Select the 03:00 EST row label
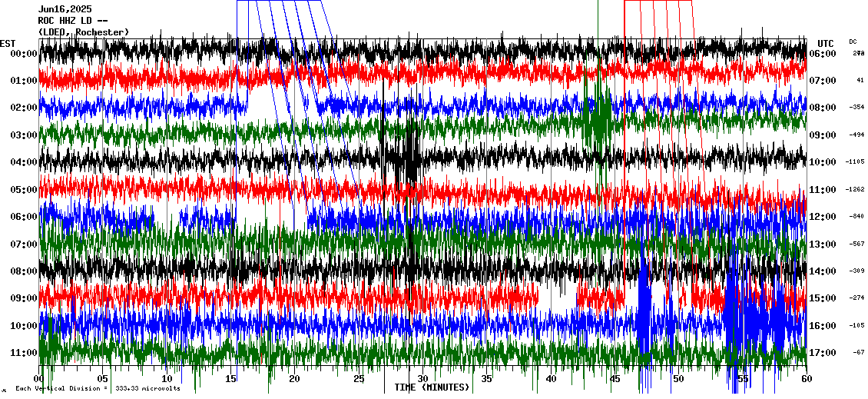Screen dimensions: 868x399 click(x=22, y=135)
